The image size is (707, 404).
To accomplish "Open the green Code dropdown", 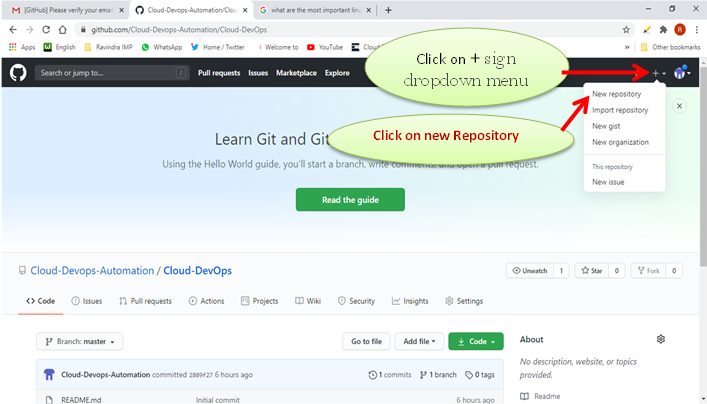I will coord(476,341).
